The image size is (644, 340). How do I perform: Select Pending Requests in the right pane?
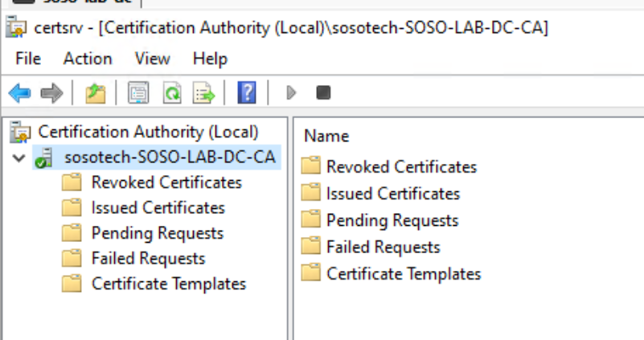[392, 220]
